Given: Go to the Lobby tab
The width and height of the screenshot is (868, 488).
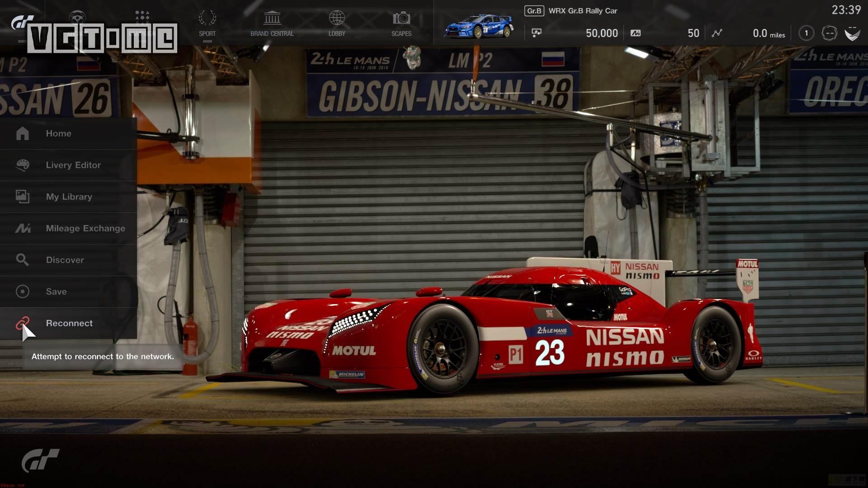Looking at the screenshot, I should [x=337, y=23].
